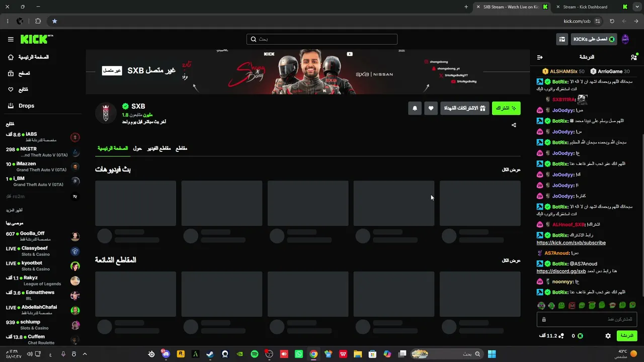Image resolution: width=644 pixels, height=362 pixels.
Task: Open the Chrome three-dot menu
Action: (7, 21)
